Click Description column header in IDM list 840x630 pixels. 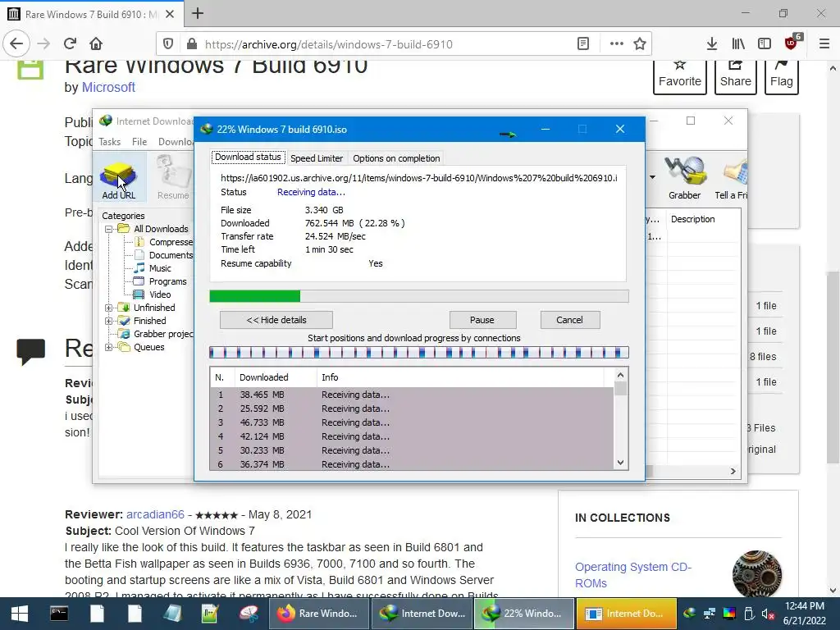[703, 219]
